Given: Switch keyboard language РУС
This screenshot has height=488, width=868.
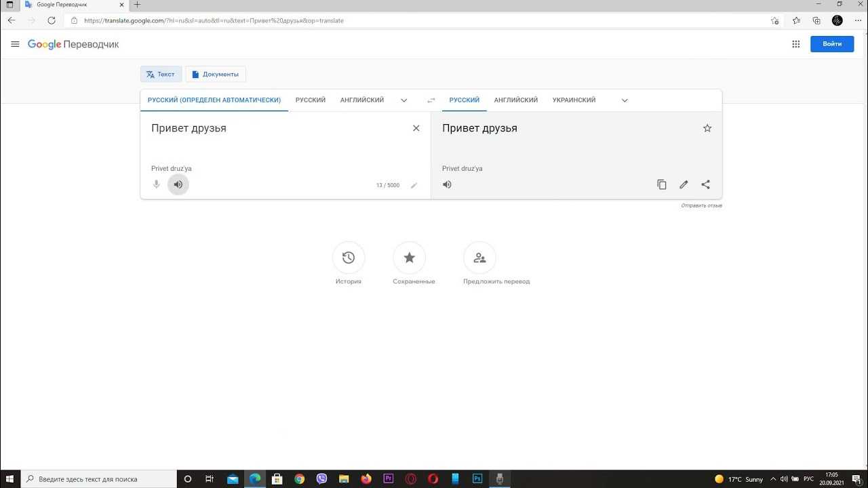Looking at the screenshot, I should 808,479.
